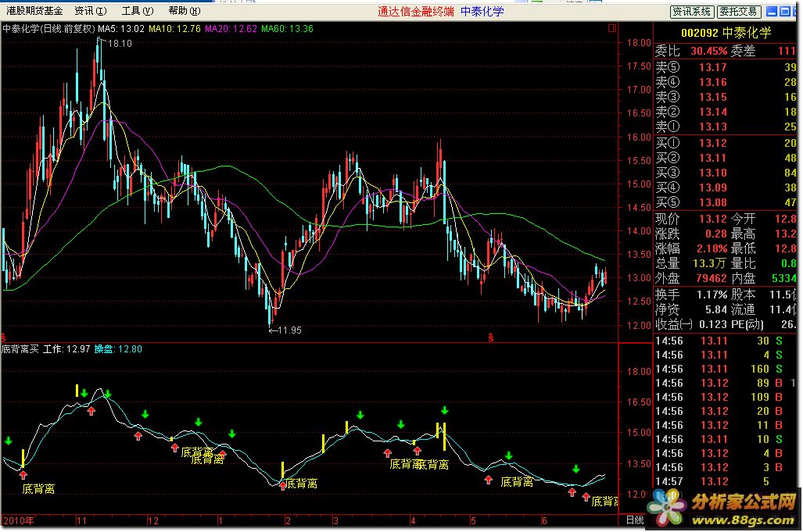The image size is (803, 532).
Task: Click the month 12 label on the time axis
Action: [x=153, y=521]
